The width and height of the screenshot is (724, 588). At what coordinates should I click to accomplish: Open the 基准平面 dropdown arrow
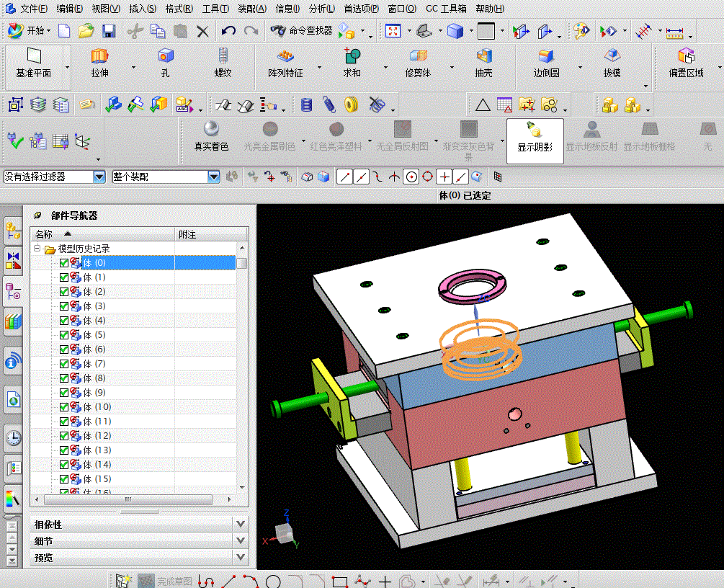click(68, 68)
